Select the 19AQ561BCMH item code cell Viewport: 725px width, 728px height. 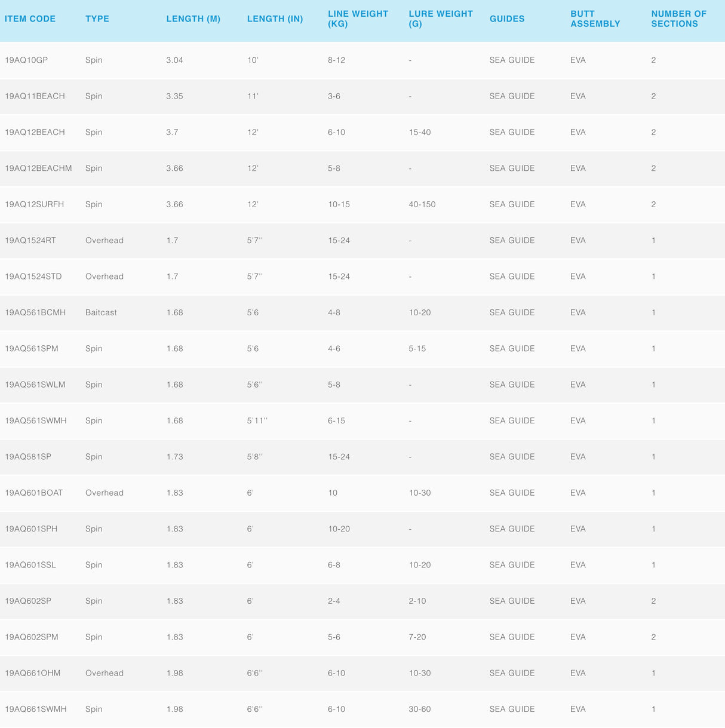(35, 312)
